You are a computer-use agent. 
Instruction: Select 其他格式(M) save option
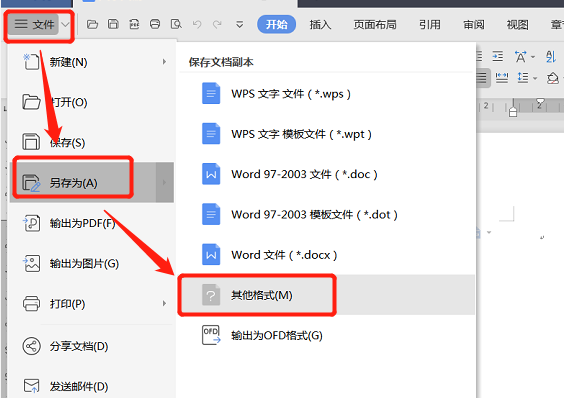[327, 295]
